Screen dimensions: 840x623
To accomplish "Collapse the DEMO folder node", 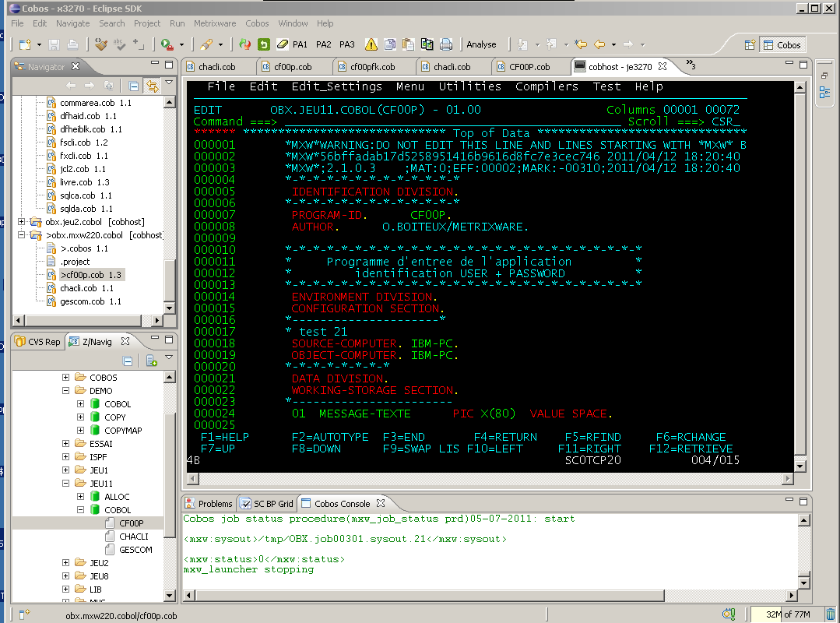I will click(65, 391).
